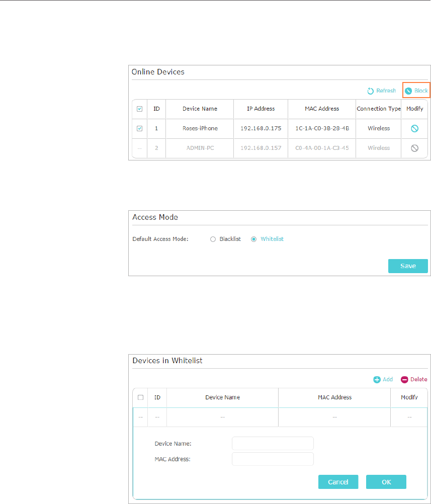Click the Device Name column header in Online Devices
431x504 pixels.
tap(200, 109)
